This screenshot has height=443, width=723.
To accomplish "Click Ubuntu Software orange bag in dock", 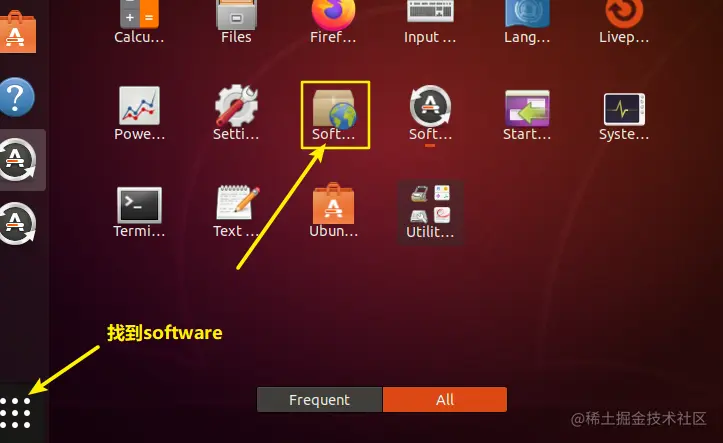I will [x=17, y=31].
